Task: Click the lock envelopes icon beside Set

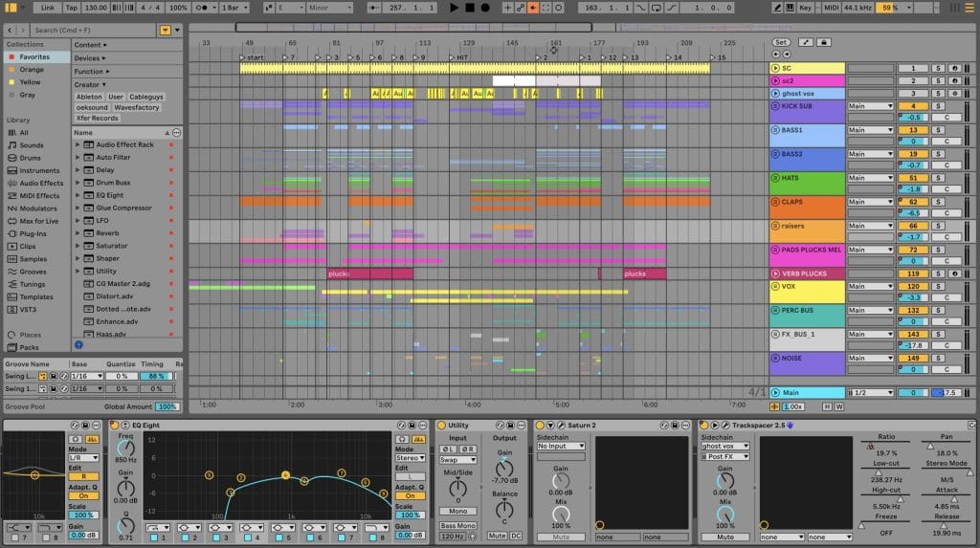Action: coord(824,42)
